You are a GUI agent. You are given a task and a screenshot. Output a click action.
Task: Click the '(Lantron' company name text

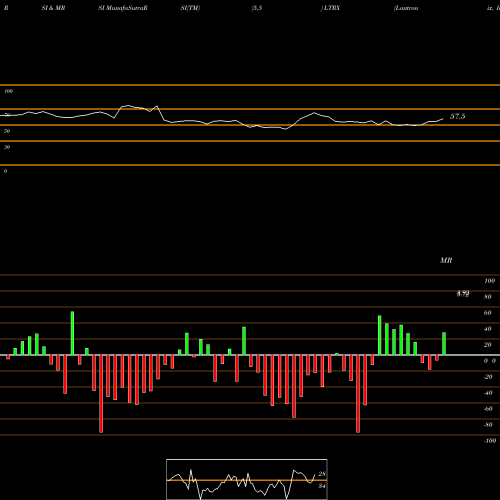[406, 8]
